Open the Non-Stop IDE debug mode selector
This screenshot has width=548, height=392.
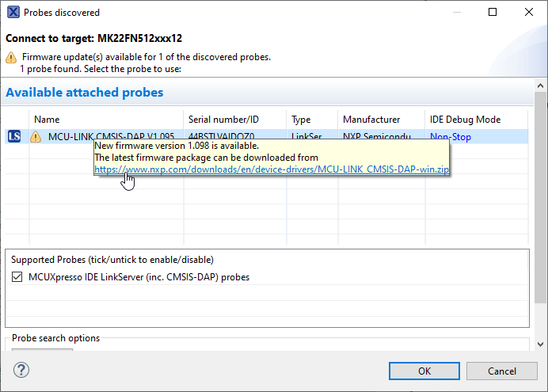(x=450, y=137)
